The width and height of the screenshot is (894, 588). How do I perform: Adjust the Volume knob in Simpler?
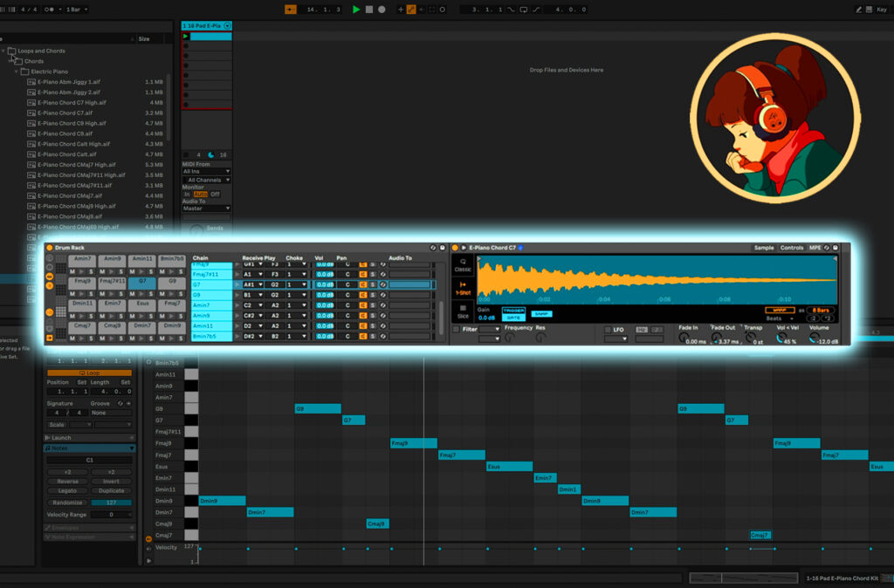click(x=816, y=338)
